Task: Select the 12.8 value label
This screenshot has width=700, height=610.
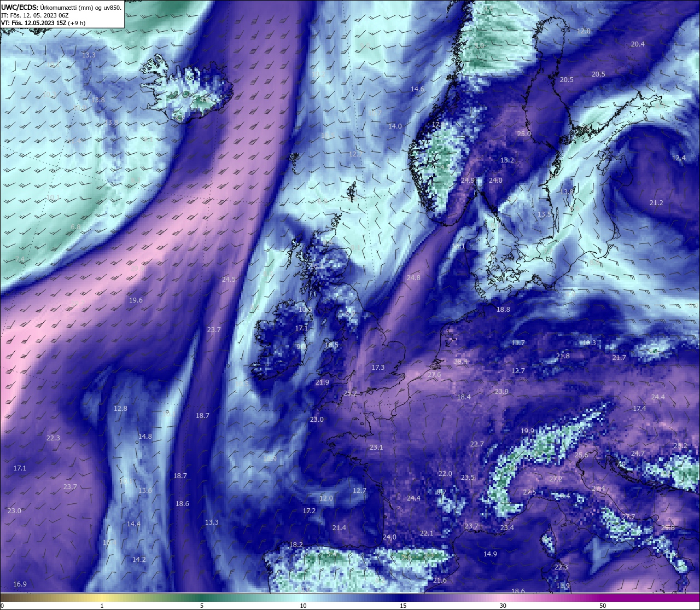Action: click(120, 409)
